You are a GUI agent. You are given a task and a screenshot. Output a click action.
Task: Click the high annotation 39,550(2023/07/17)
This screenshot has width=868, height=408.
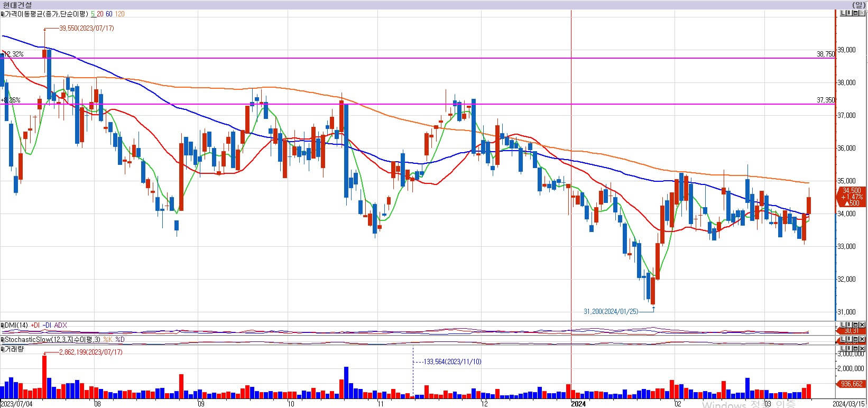(87, 28)
